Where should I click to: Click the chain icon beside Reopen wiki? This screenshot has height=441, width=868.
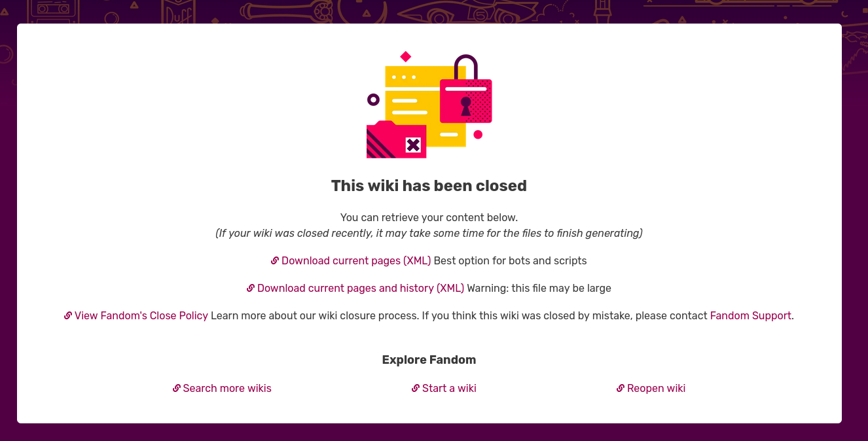621,388
